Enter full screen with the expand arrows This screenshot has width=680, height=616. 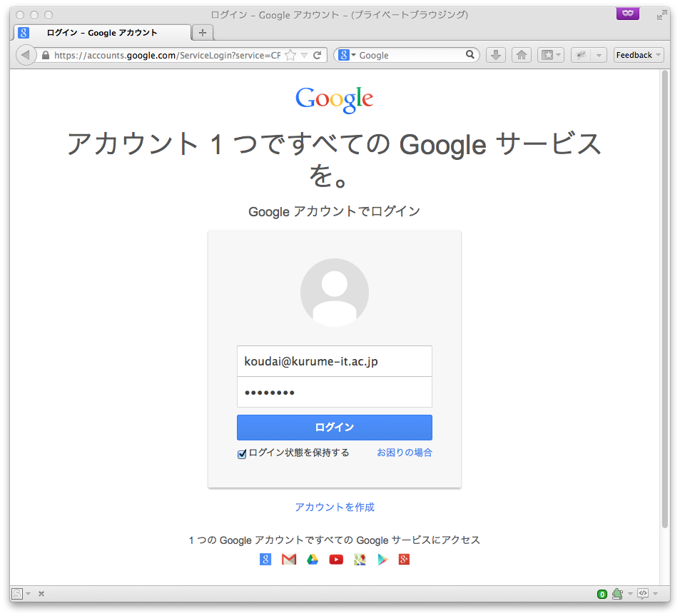coord(661,15)
